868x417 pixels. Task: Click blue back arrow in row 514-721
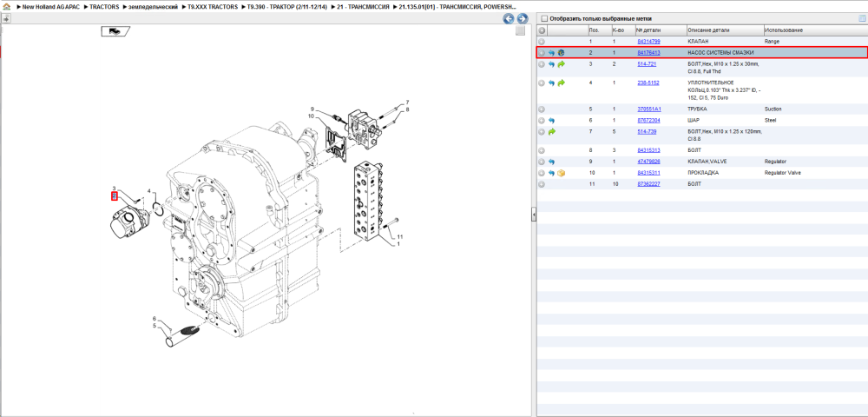click(551, 64)
